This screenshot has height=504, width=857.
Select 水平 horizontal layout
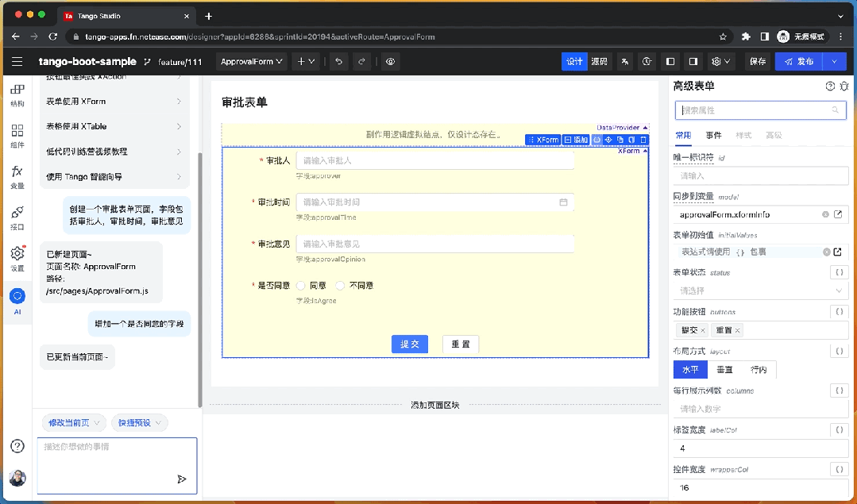(690, 370)
